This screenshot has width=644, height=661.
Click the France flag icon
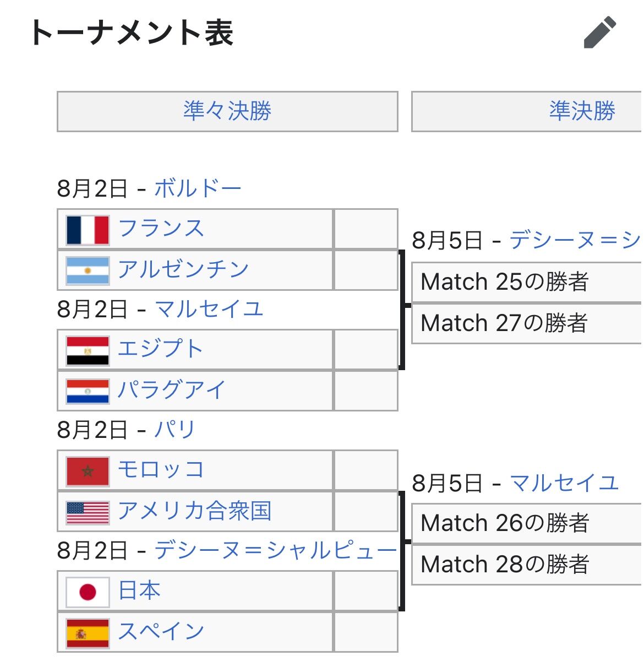pos(88,230)
